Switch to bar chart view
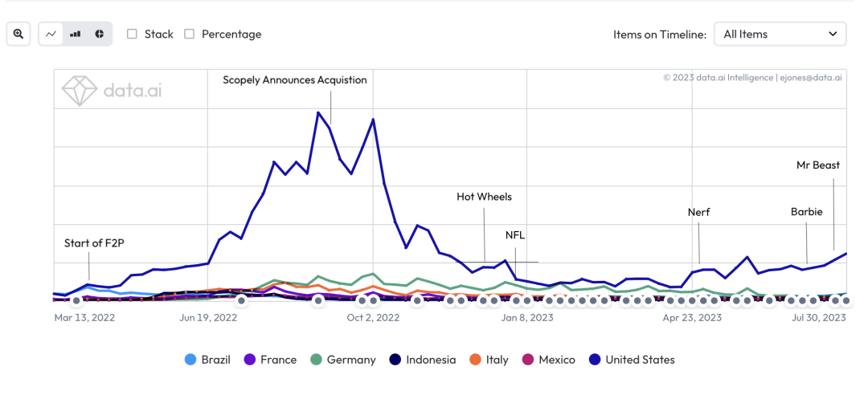Screen dimensions: 868x399 pyautogui.click(x=75, y=34)
